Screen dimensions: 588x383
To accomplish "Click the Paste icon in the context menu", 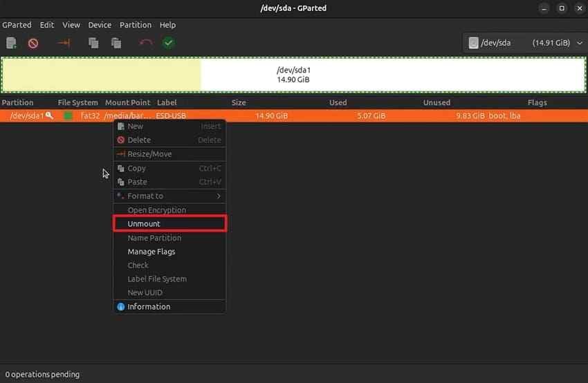I will click(x=121, y=182).
